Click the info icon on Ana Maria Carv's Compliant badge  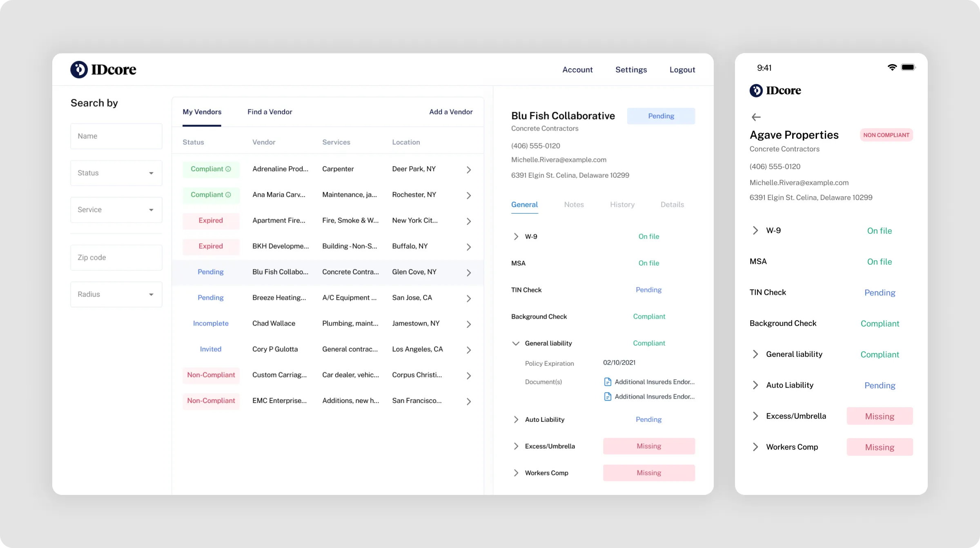pos(228,195)
